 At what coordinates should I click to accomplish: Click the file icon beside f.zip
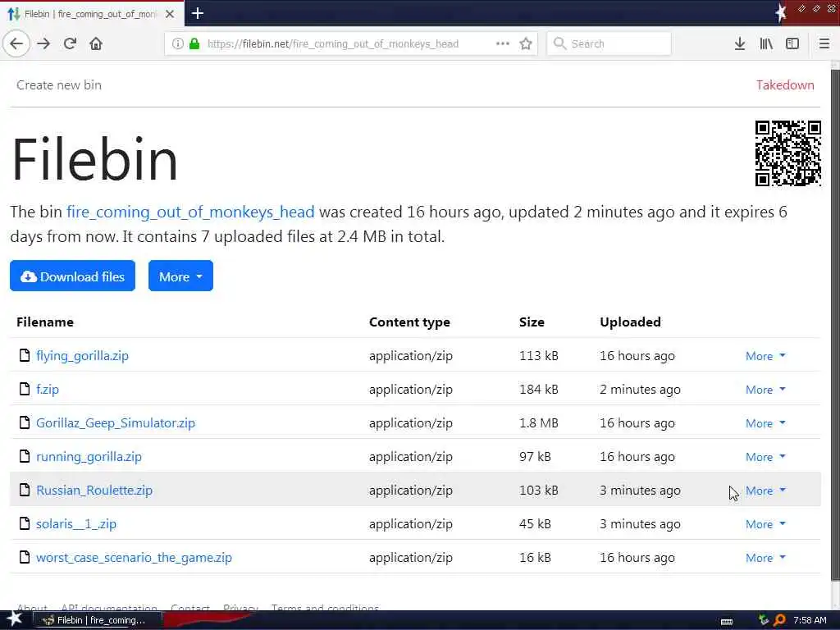pyautogui.click(x=24, y=389)
